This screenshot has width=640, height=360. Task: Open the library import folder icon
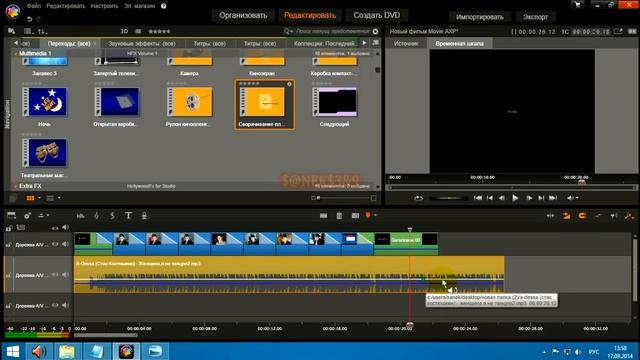pyautogui.click(x=11, y=31)
